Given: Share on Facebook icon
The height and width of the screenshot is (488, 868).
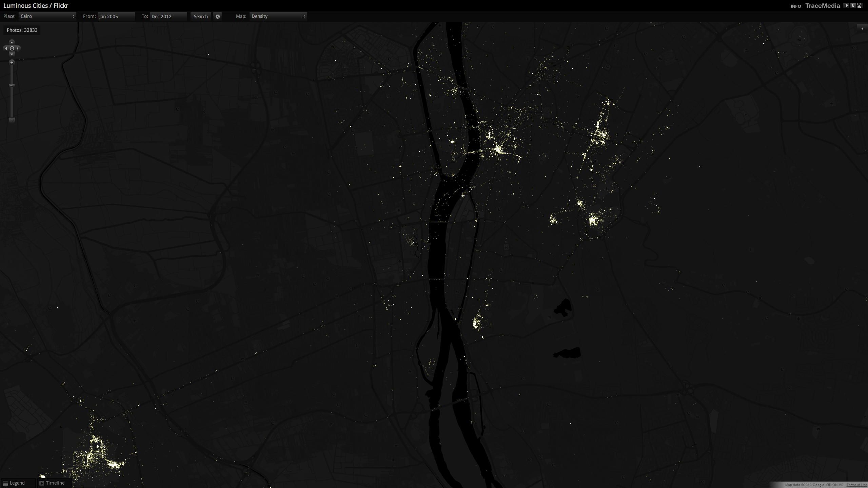Looking at the screenshot, I should pos(846,5).
